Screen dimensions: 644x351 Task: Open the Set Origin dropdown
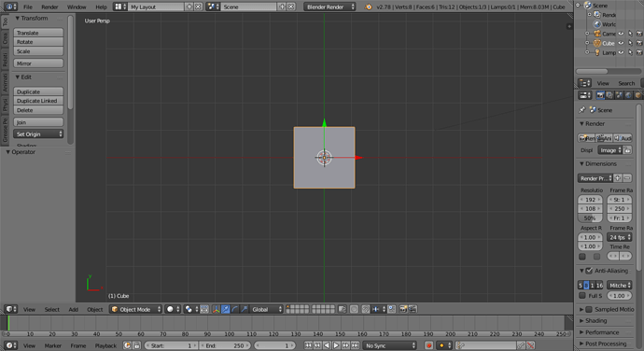pos(38,134)
